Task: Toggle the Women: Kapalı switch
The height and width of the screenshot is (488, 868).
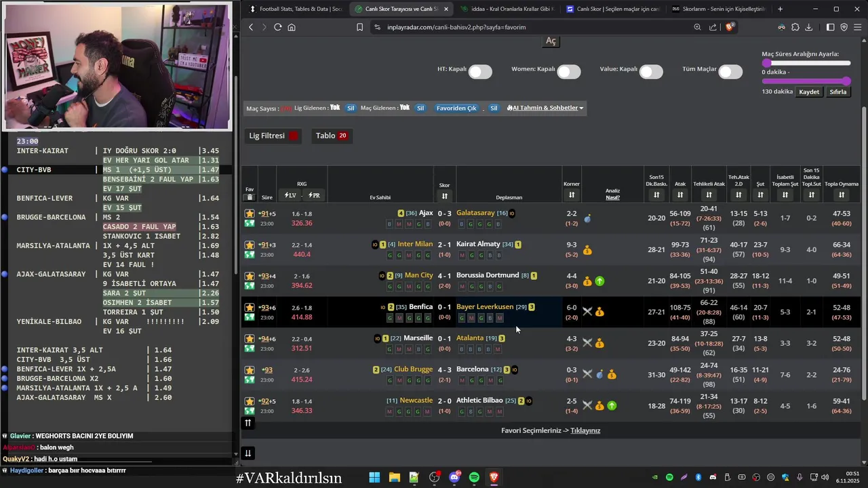Action: click(x=569, y=72)
